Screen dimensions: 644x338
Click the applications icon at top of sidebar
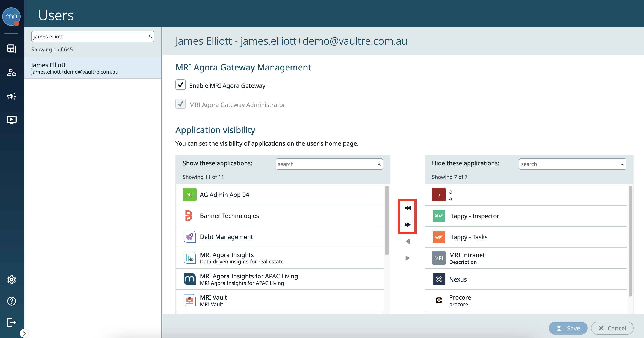[x=12, y=49]
